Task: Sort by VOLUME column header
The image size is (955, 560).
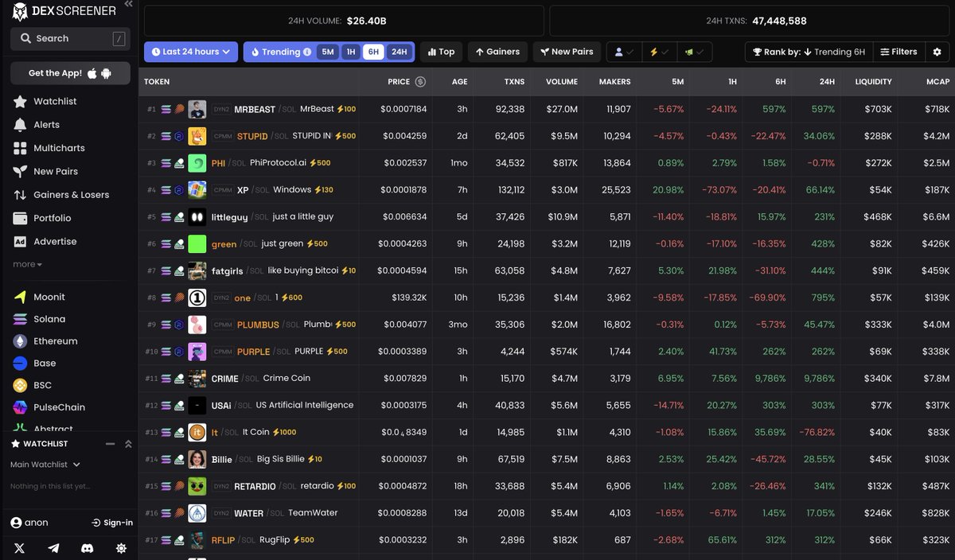Action: (562, 82)
